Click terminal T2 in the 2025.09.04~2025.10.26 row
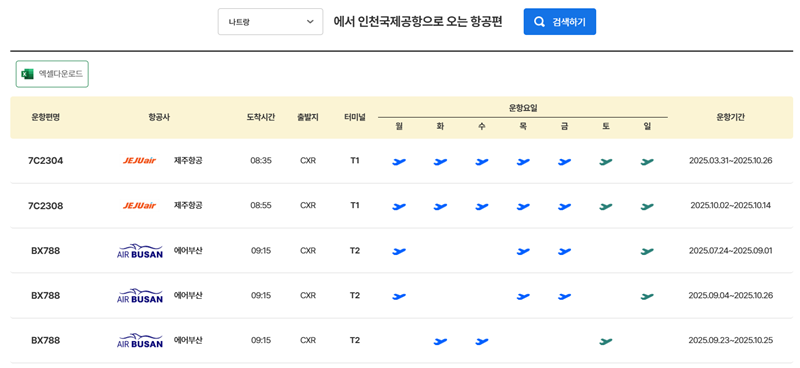 coord(355,296)
